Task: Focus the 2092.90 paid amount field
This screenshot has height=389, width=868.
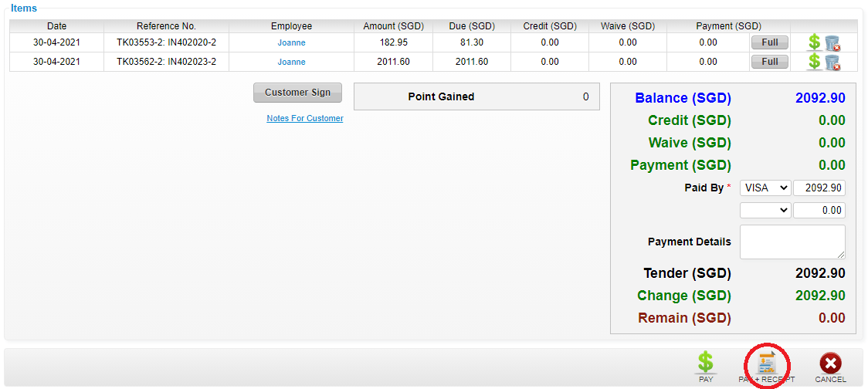Action: point(819,188)
